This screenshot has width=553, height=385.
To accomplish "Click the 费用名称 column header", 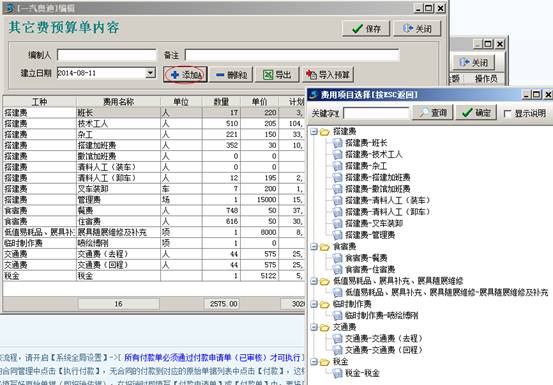I will (x=118, y=102).
